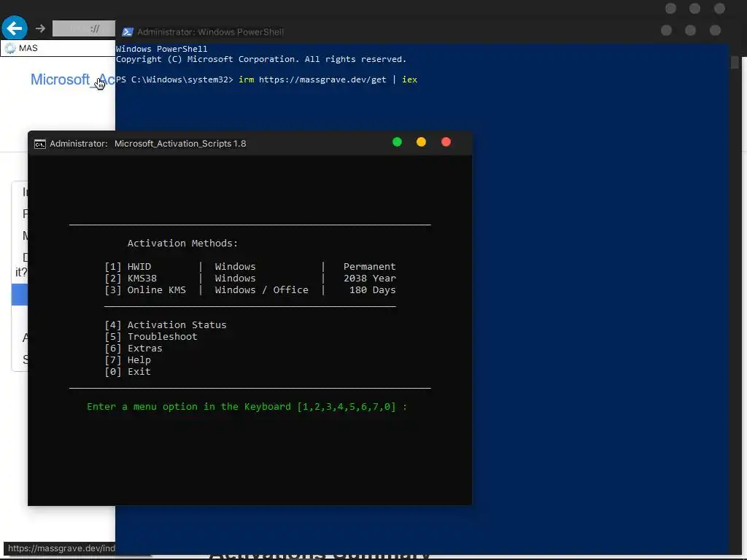Click the [5] Troubleshoot line

[150, 337]
